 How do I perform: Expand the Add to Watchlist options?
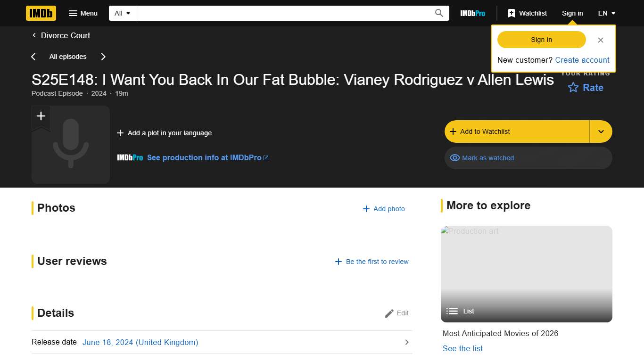601,132
